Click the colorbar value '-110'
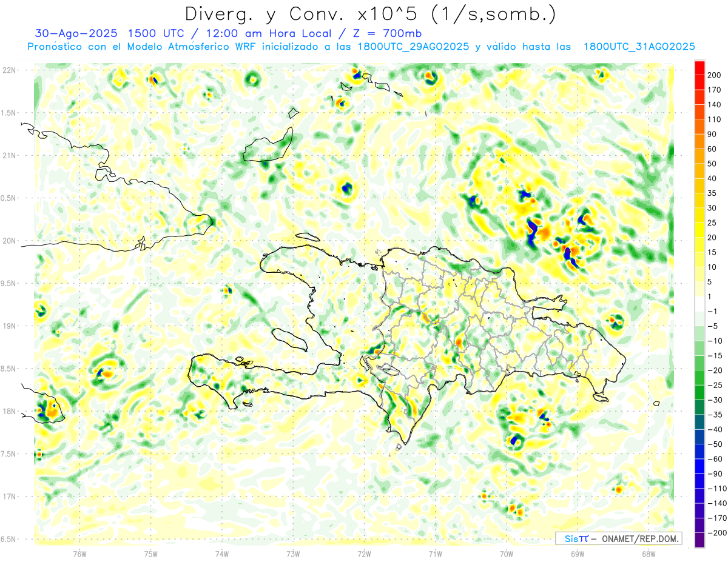 pos(717,489)
